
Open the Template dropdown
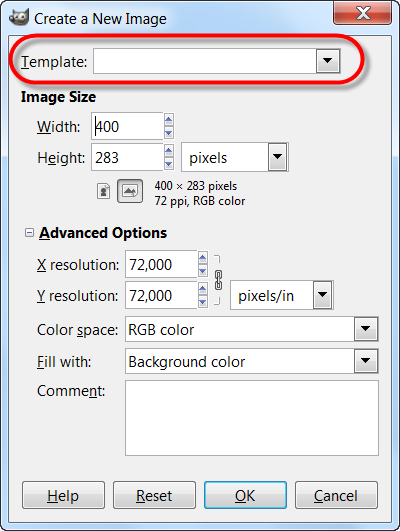(328, 61)
